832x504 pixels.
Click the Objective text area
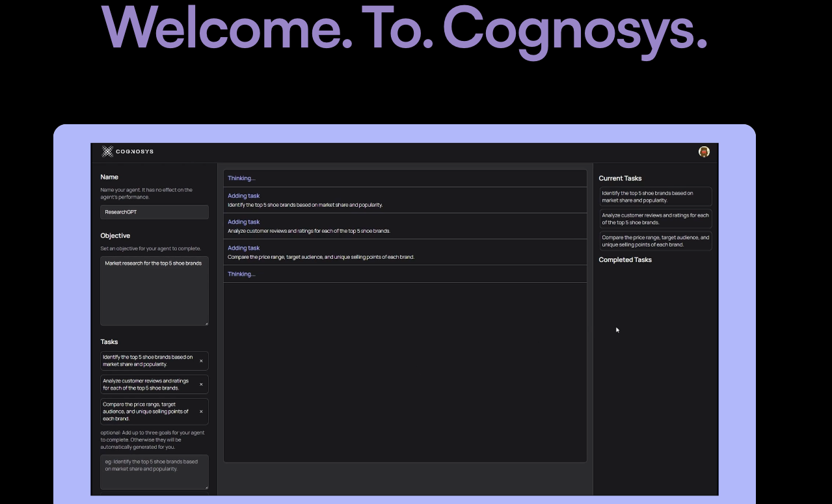pos(154,291)
